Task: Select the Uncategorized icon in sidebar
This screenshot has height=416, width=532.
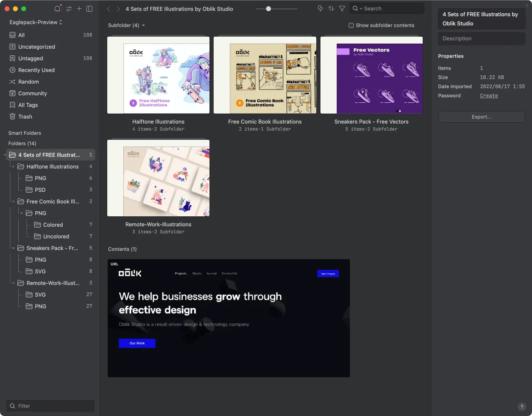Action: 12,47
